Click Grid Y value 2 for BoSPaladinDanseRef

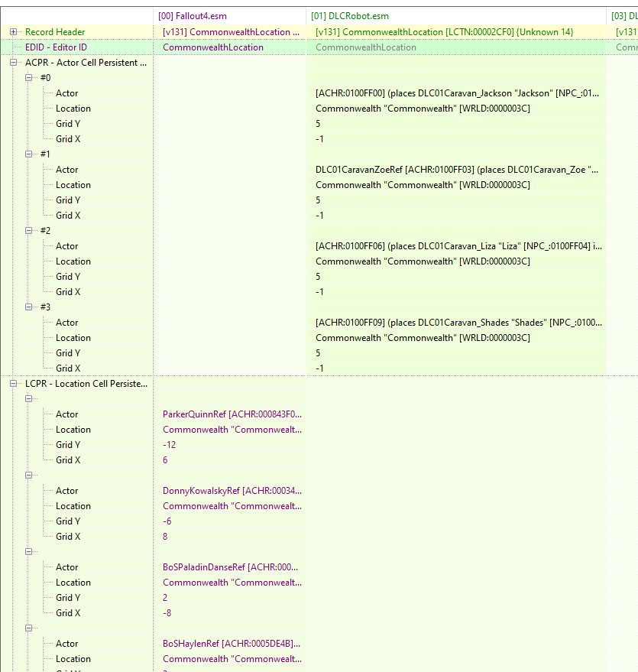tap(165, 598)
